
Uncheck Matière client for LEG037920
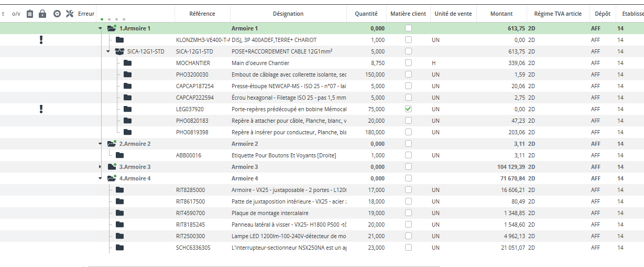click(408, 109)
